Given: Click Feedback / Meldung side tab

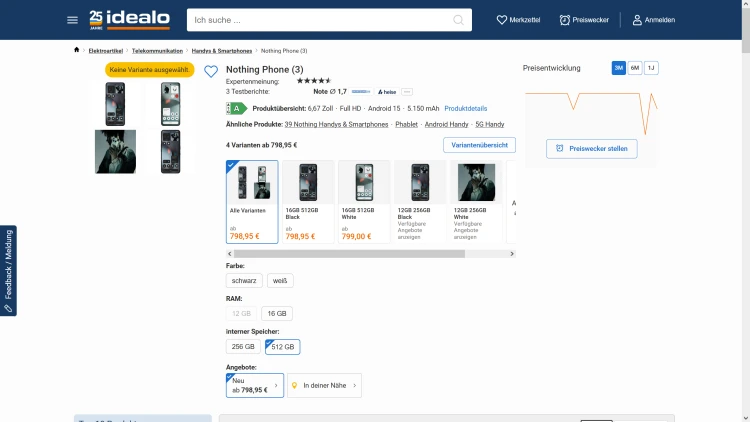Looking at the screenshot, I should click(8, 271).
